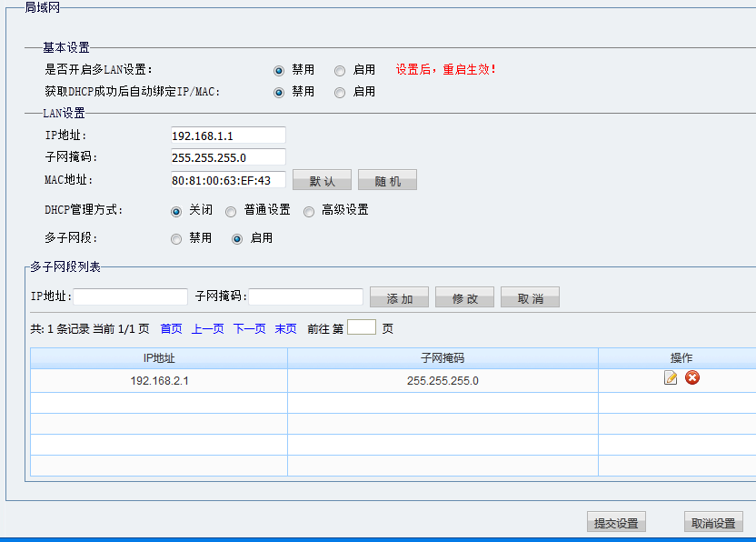Image resolution: width=756 pixels, height=542 pixels.
Task: Click the 操作 column header
Action: point(681,358)
